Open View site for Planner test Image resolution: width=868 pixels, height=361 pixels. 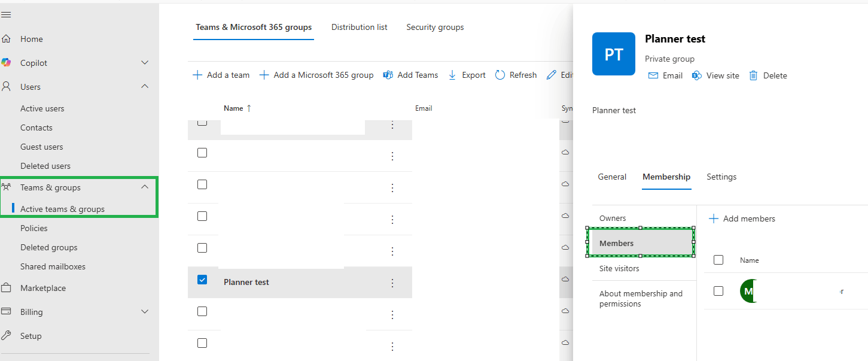coord(715,75)
